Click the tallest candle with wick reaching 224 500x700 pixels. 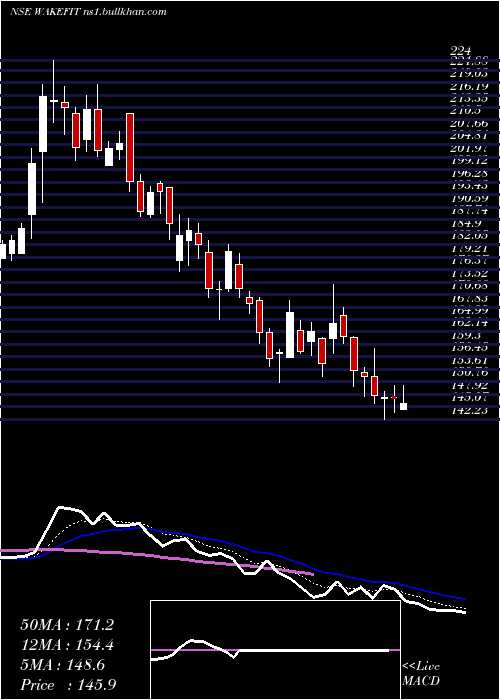tap(54, 91)
